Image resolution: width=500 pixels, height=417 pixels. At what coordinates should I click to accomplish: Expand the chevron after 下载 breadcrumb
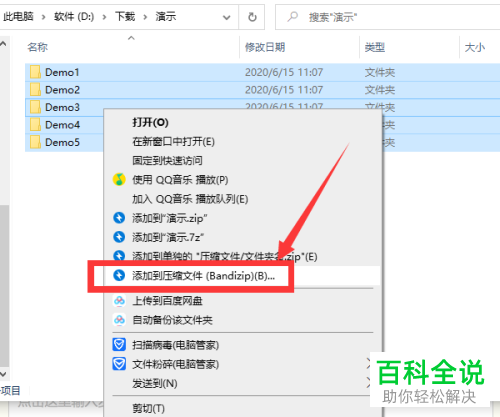pos(145,17)
